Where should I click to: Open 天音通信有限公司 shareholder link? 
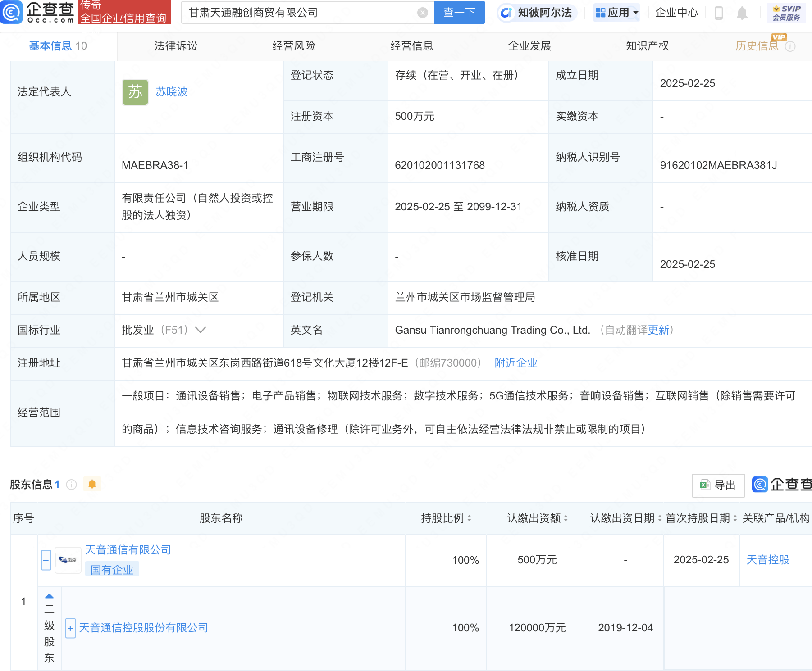tap(128, 550)
